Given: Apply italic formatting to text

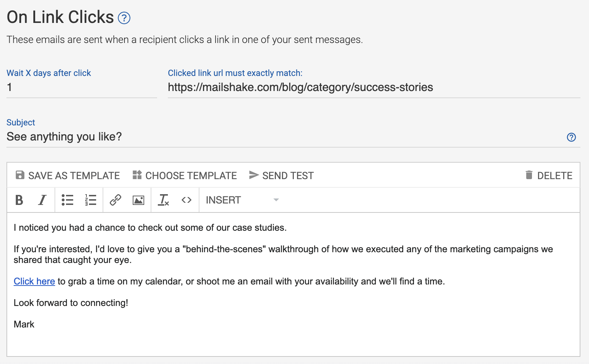Looking at the screenshot, I should [x=42, y=200].
